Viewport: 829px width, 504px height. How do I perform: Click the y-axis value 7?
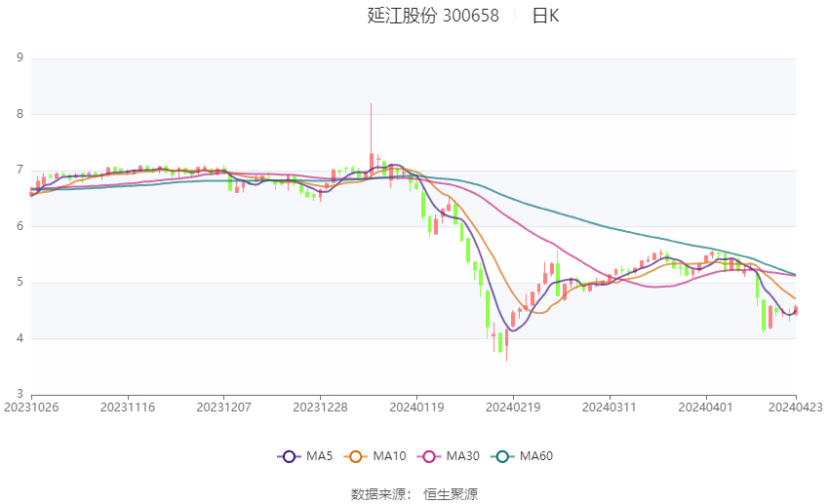20,170
